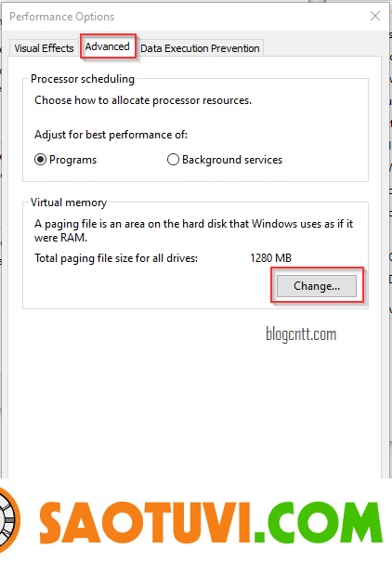This screenshot has width=392, height=562.
Task: Switch to the Visual Effects tab
Action: pos(44,48)
